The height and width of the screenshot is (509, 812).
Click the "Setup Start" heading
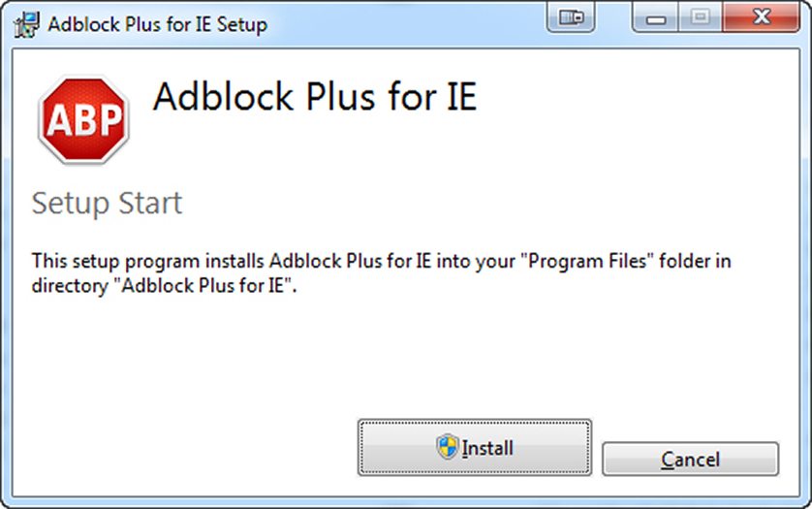click(x=107, y=204)
